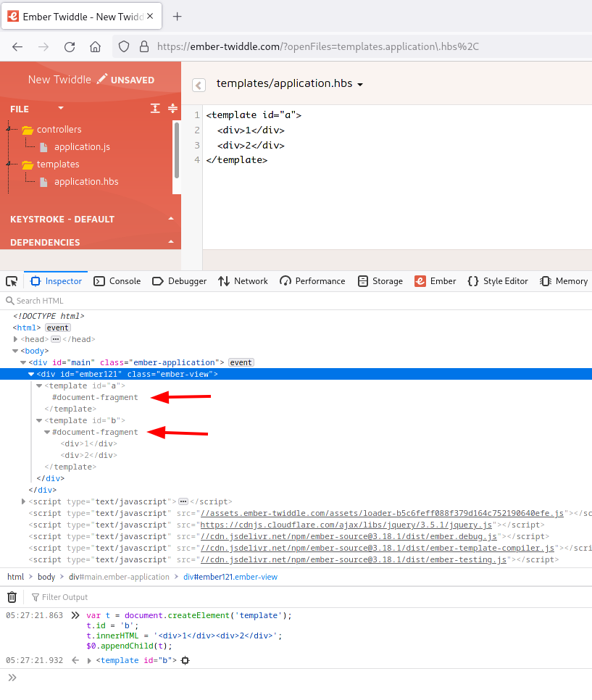The image size is (592, 700).
Task: Open the Storage tab
Action: [380, 281]
